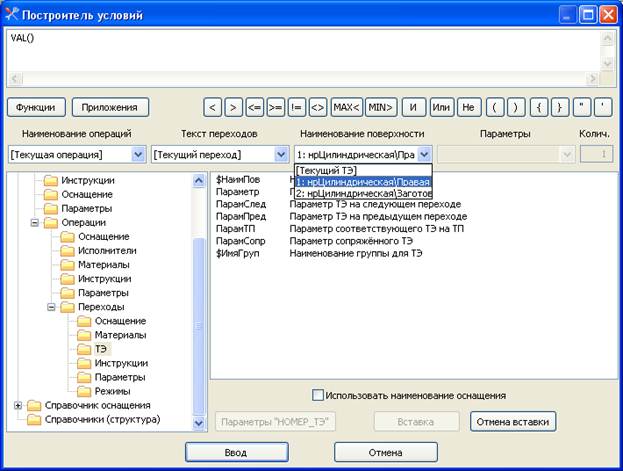Viewport: 623px width, 471px height.
Task: Open the Приложения button
Action: coord(110,107)
